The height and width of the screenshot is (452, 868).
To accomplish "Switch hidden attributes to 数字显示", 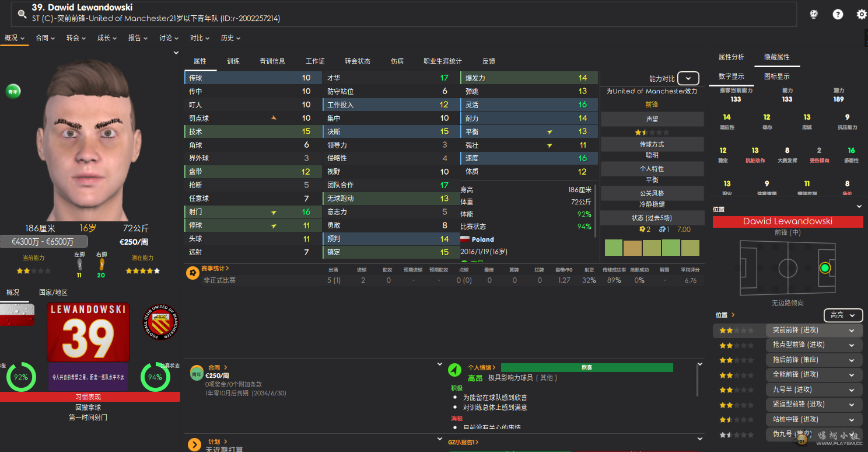I will [x=731, y=77].
